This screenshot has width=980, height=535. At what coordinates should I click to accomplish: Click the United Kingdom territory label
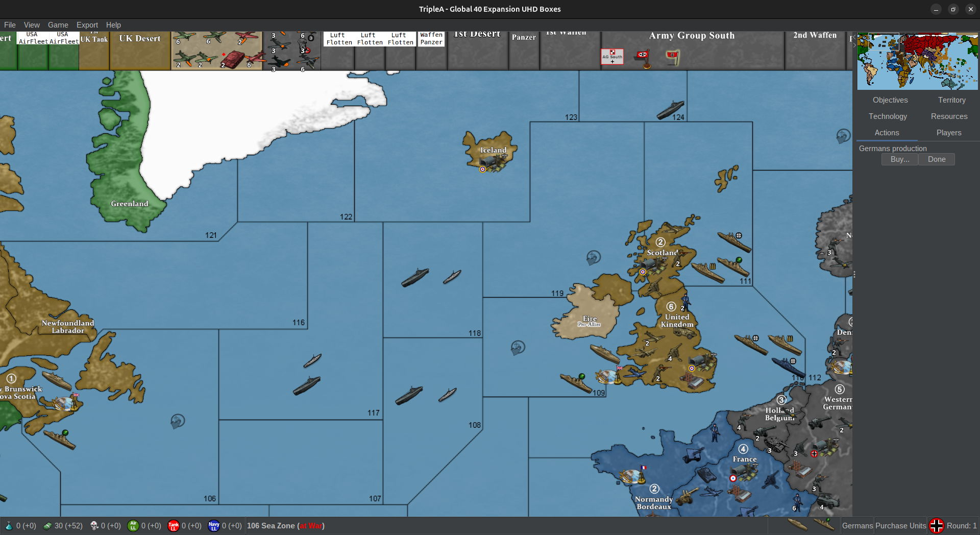(x=677, y=321)
